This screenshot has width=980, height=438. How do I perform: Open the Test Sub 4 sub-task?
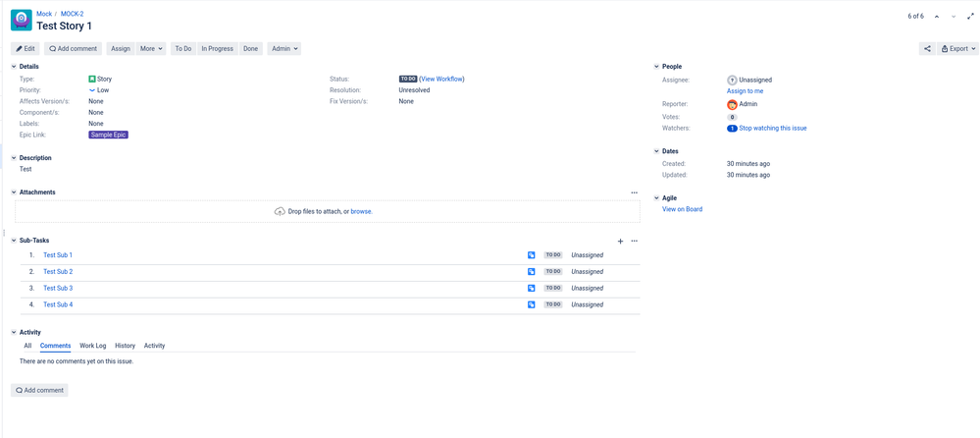coord(58,304)
